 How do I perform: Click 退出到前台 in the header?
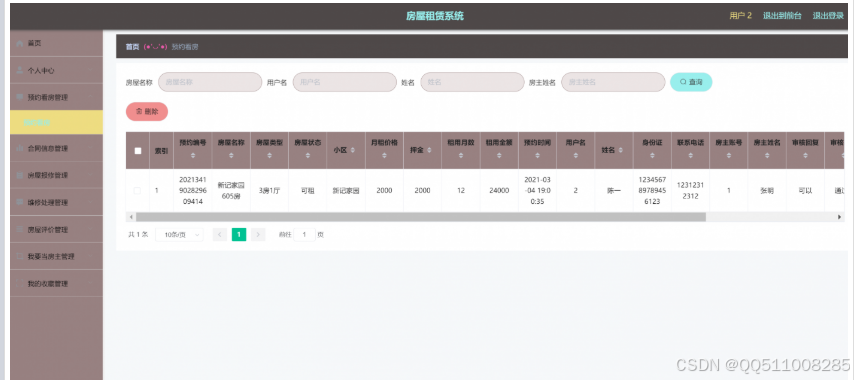click(782, 16)
